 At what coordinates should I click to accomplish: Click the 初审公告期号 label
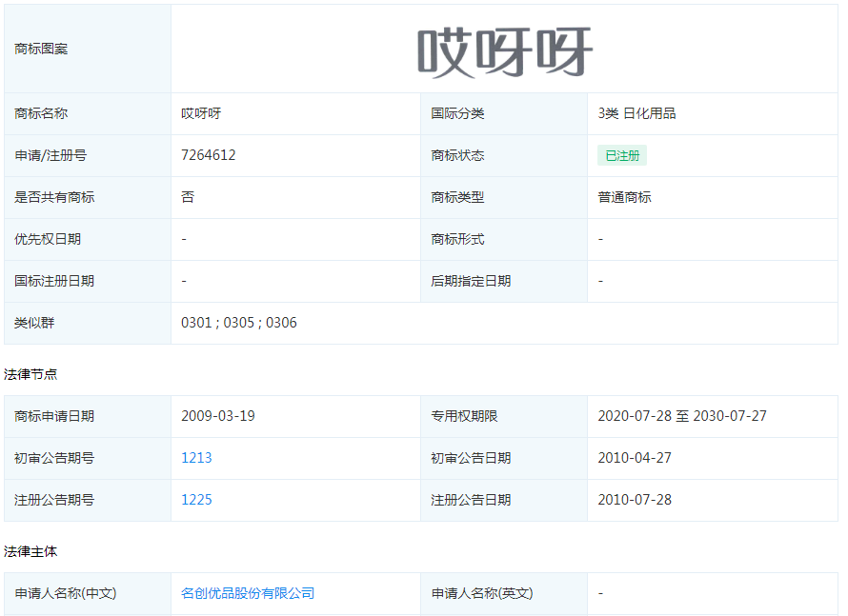(x=54, y=458)
